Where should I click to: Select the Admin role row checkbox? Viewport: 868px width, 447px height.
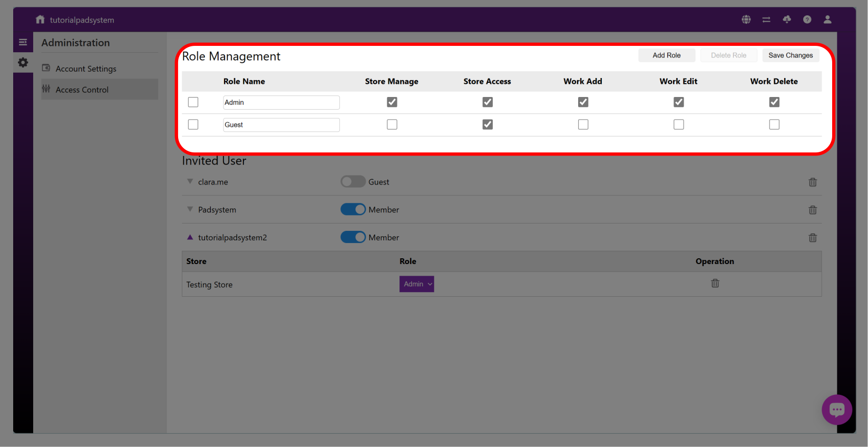[x=193, y=102]
